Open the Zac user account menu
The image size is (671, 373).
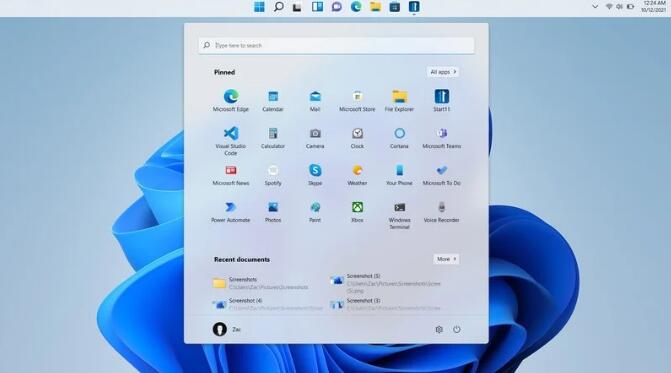pos(227,329)
